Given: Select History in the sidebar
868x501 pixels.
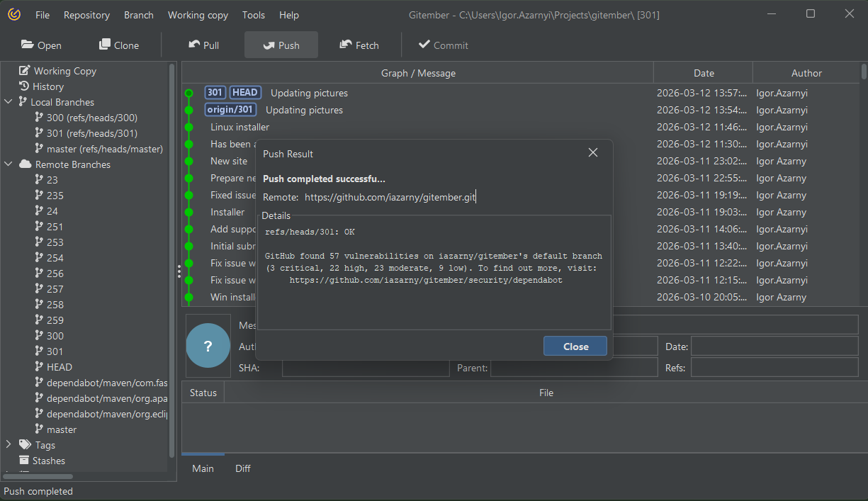Looking at the screenshot, I should click(x=47, y=86).
